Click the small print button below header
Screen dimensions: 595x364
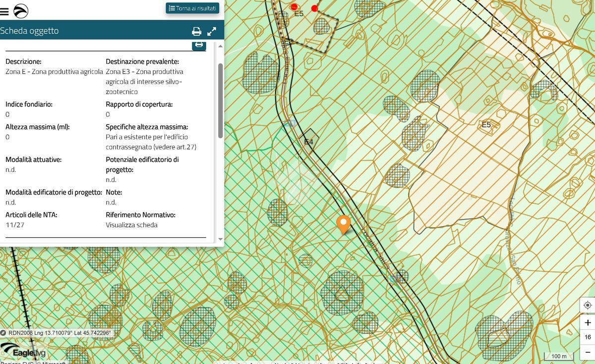[x=199, y=45]
